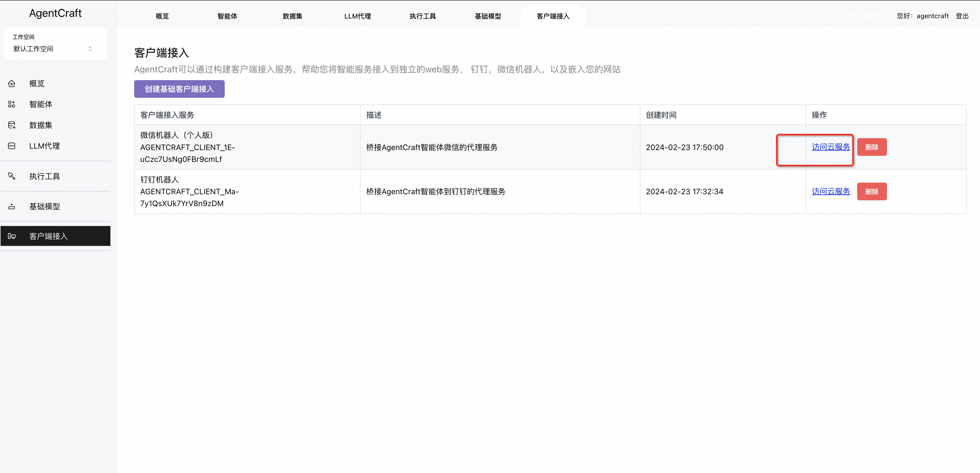The height and width of the screenshot is (473, 980).
Task: Click the AgentCraft logo title
Action: 55,13
